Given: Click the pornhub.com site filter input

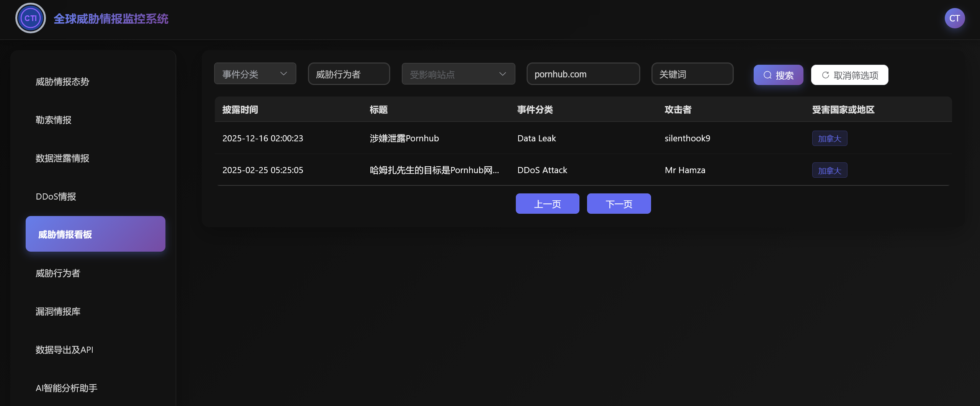Looking at the screenshot, I should tap(582, 74).
